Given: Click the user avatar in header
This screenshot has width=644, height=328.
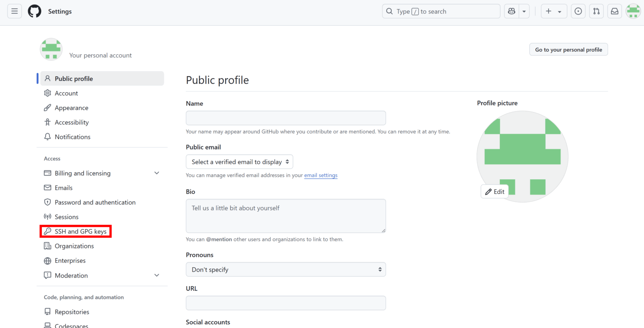Looking at the screenshot, I should 633,11.
